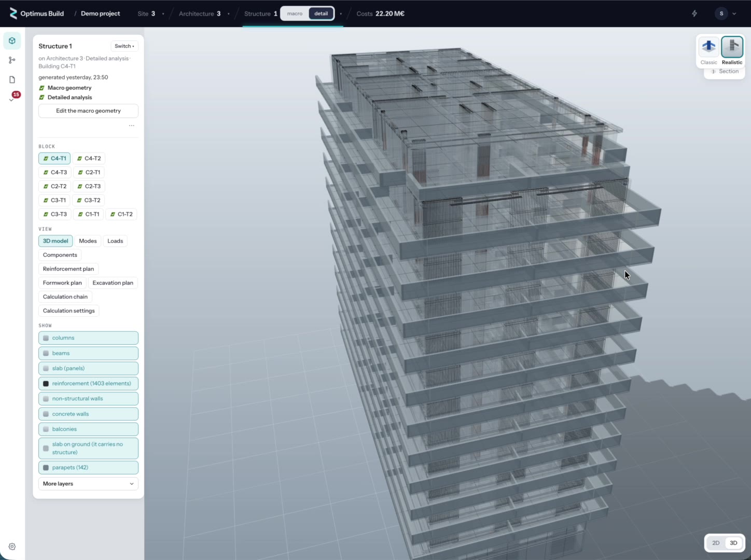Image resolution: width=751 pixels, height=560 pixels.
Task: Open the Reinforcement plan view
Action: [68, 269]
